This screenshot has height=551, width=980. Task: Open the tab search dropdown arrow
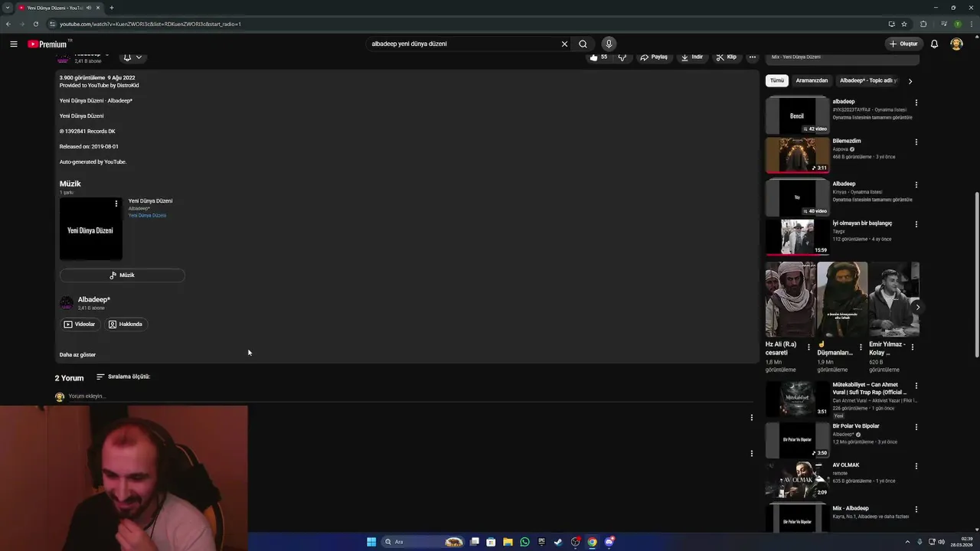[x=8, y=8]
